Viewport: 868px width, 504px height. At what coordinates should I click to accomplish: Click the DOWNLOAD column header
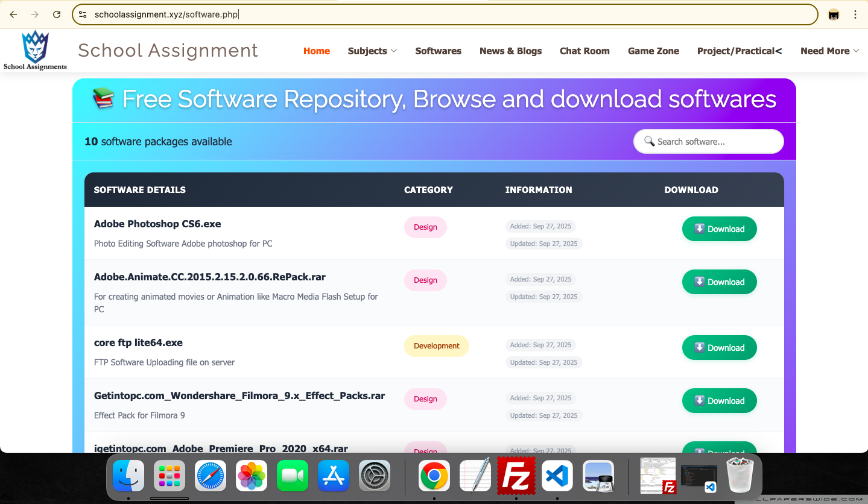(691, 190)
